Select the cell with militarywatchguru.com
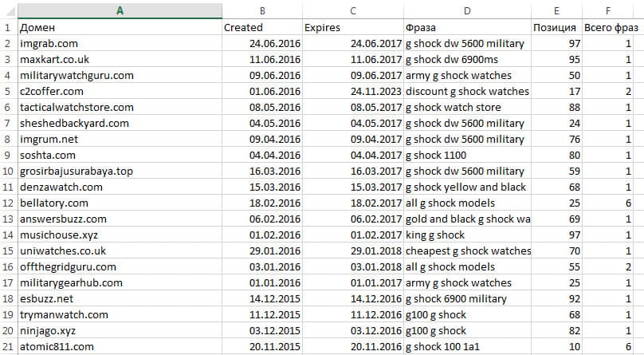Image resolution: width=644 pixels, height=355 pixels. click(120, 76)
